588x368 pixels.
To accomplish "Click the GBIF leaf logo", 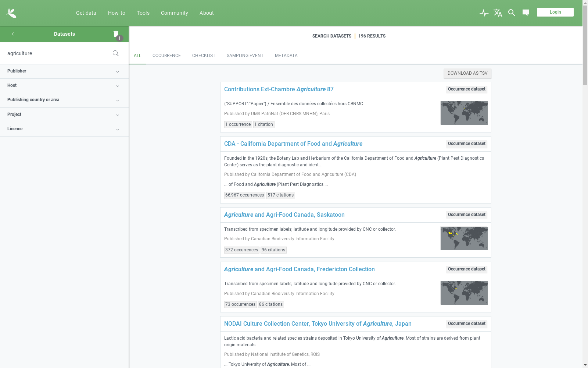I will pyautogui.click(x=11, y=13).
